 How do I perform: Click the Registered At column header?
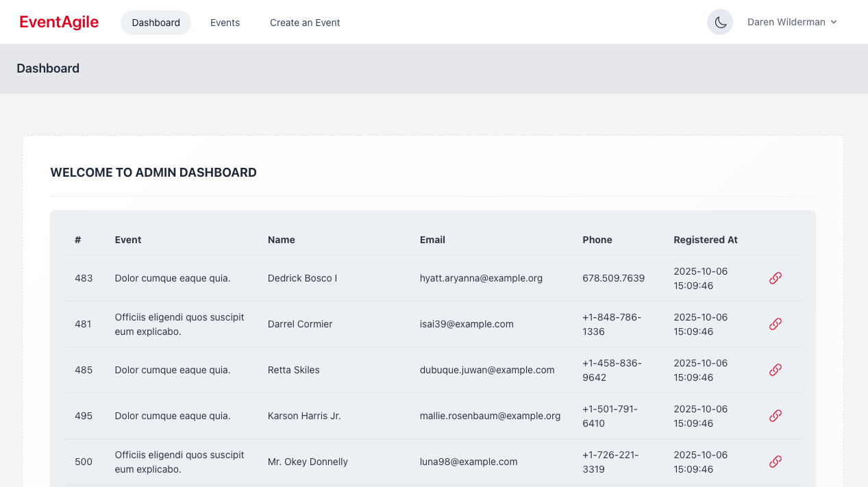(706, 240)
